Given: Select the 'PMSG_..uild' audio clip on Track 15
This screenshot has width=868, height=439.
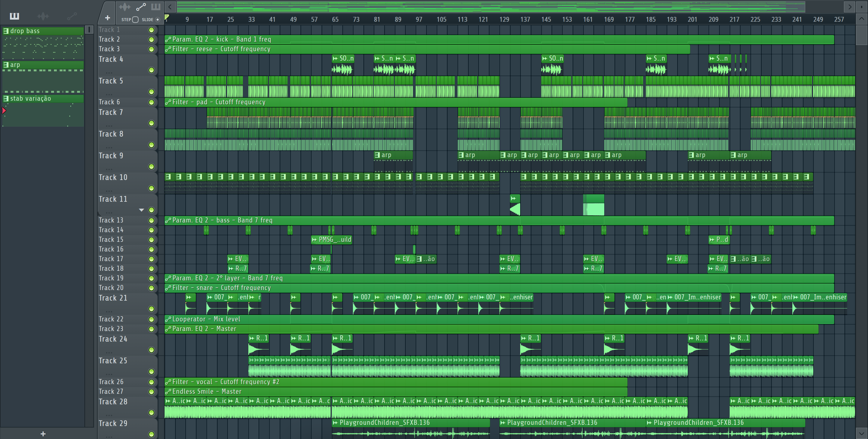Looking at the screenshot, I should [x=332, y=240].
